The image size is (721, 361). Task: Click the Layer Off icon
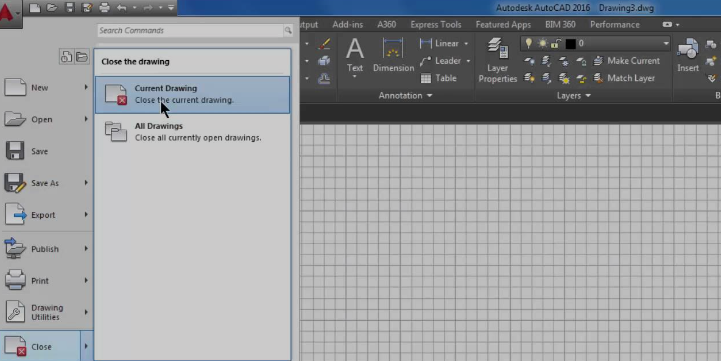[x=529, y=61]
